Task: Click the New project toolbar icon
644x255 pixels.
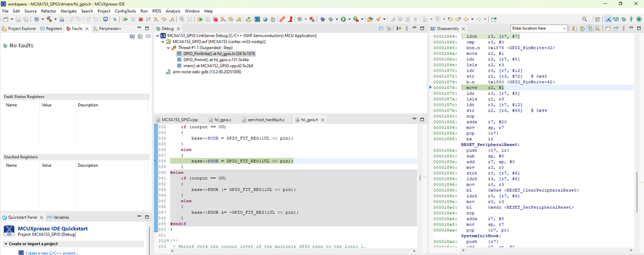Action: [6, 19]
